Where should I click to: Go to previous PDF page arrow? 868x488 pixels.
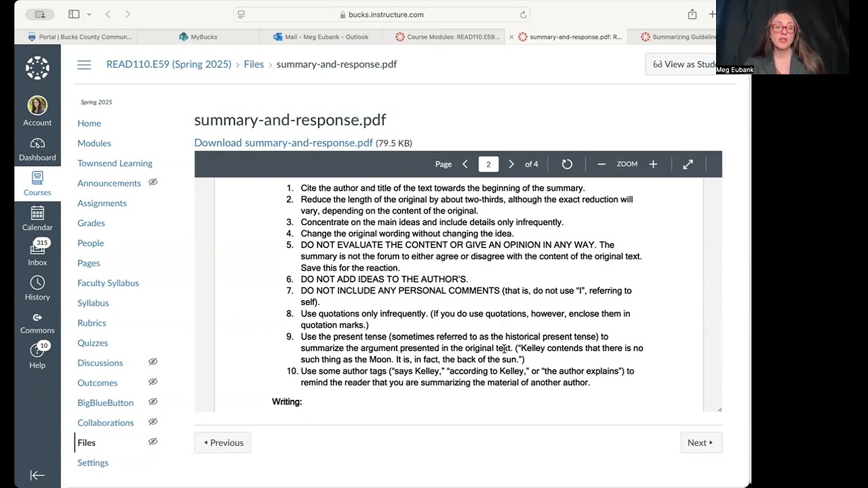coord(465,164)
